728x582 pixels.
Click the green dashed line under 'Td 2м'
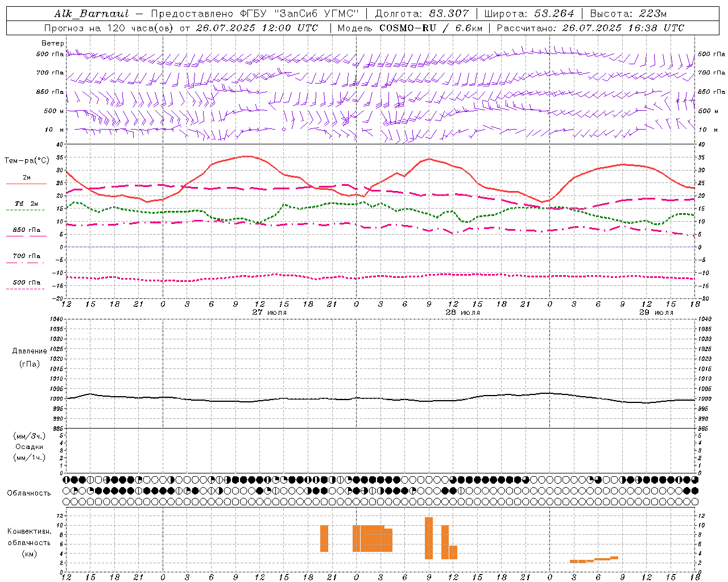click(26, 210)
